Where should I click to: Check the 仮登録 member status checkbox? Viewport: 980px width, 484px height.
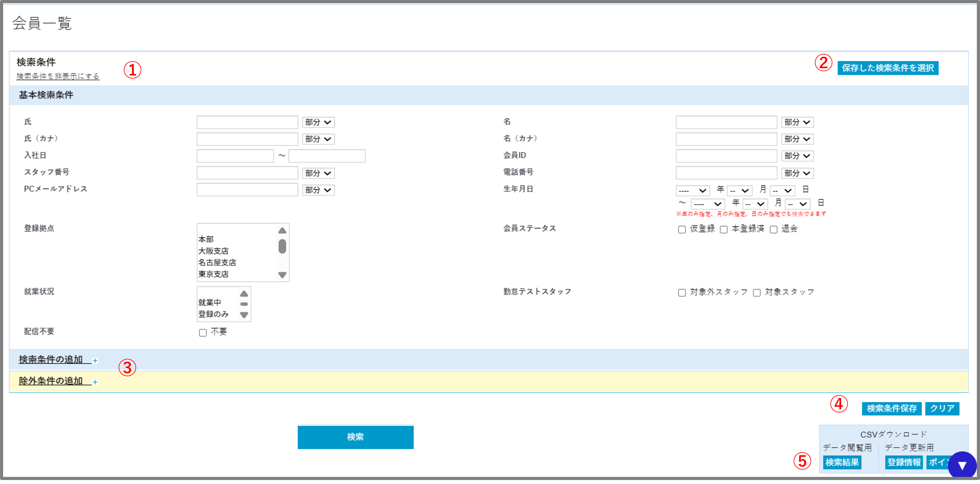(682, 229)
